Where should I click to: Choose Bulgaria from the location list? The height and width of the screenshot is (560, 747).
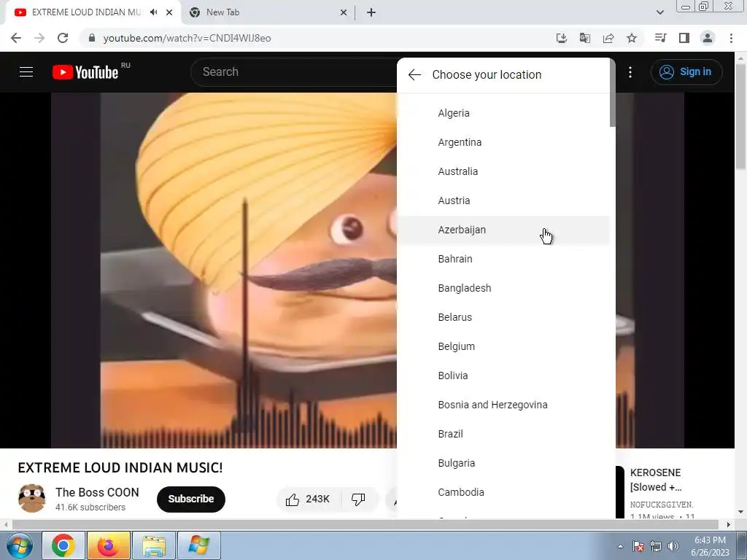click(x=503, y=463)
